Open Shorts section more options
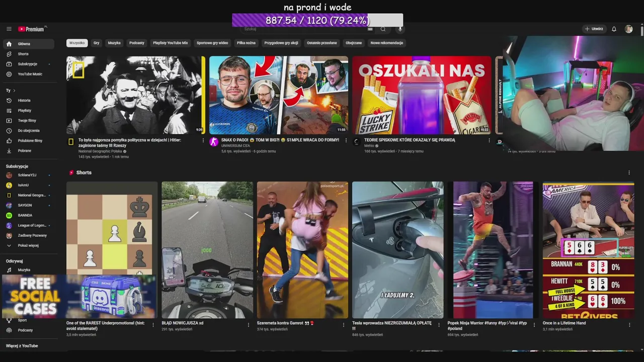The width and height of the screenshot is (644, 362). 629,172
